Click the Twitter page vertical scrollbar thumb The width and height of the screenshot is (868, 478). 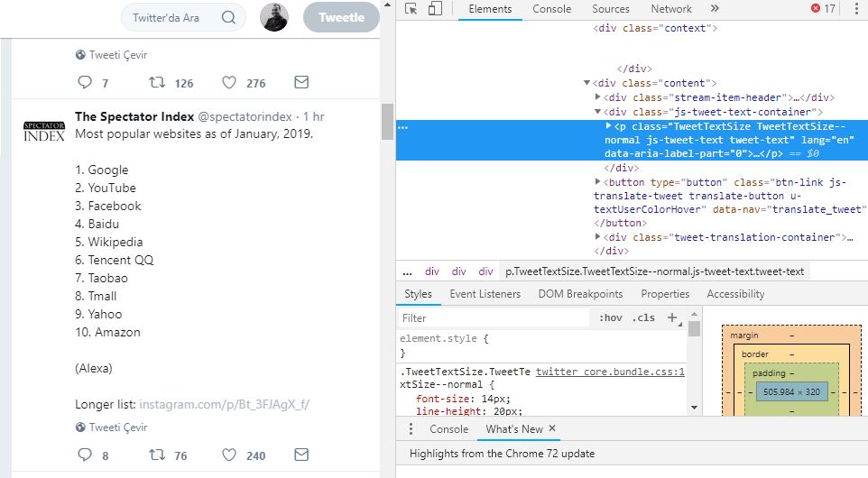[387, 122]
